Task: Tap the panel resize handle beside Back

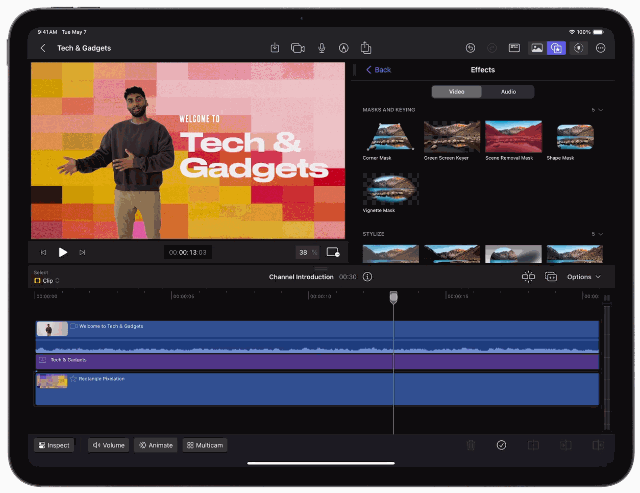Action: click(355, 70)
